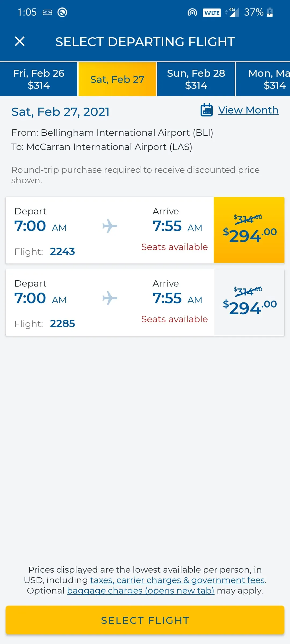Image resolution: width=290 pixels, height=644 pixels.
Task: Tap the airplane icon on flight 2243
Action: tap(110, 226)
